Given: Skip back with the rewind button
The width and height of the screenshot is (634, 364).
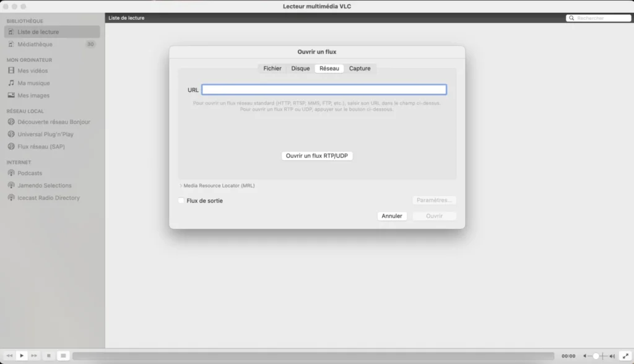Looking at the screenshot, I should [9, 356].
